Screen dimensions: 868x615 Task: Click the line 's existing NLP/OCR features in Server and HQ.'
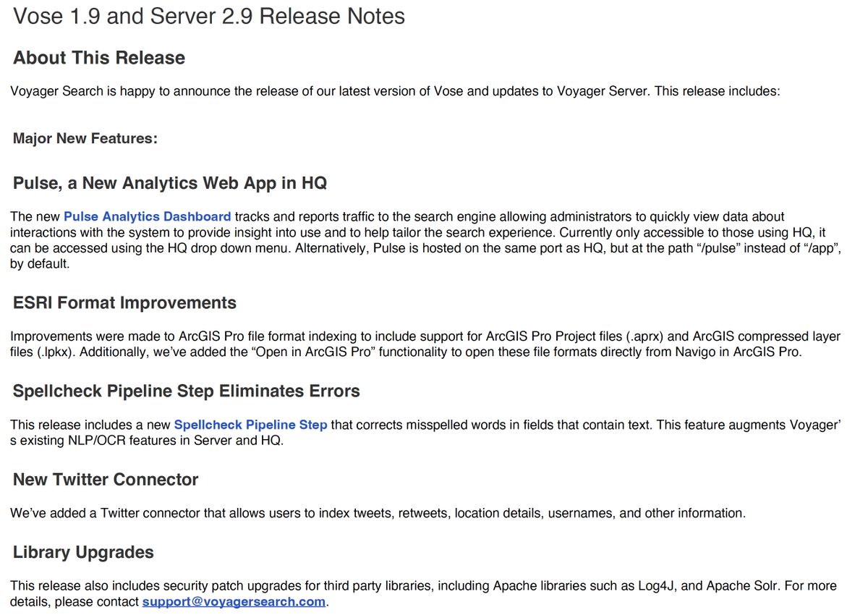click(147, 441)
